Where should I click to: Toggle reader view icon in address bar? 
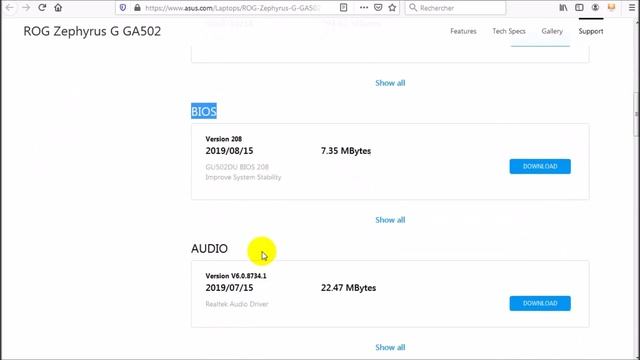tap(344, 8)
